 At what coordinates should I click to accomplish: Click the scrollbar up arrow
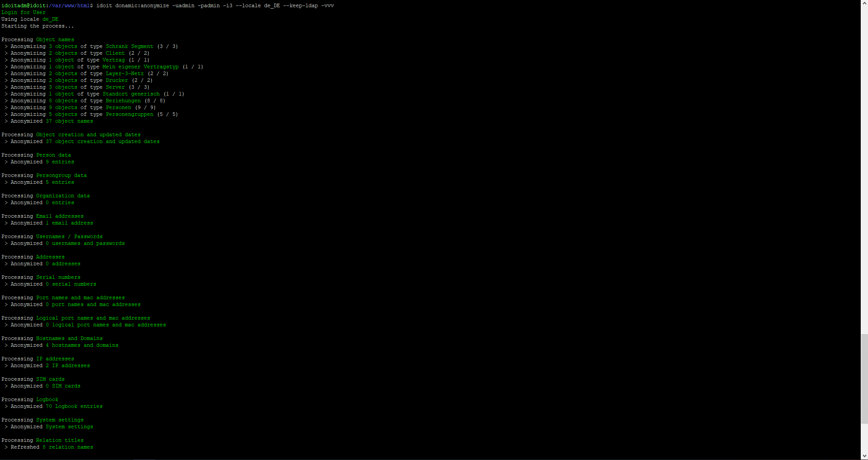coord(864,3)
